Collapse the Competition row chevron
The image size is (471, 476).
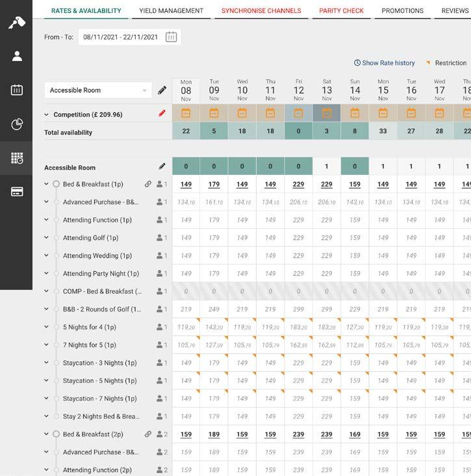(46, 114)
